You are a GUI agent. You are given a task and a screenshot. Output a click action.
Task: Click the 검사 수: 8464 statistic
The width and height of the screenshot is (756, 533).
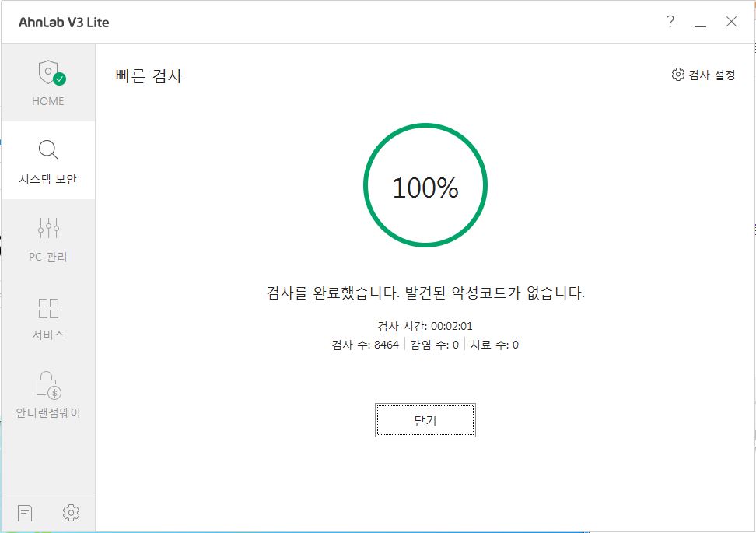366,345
